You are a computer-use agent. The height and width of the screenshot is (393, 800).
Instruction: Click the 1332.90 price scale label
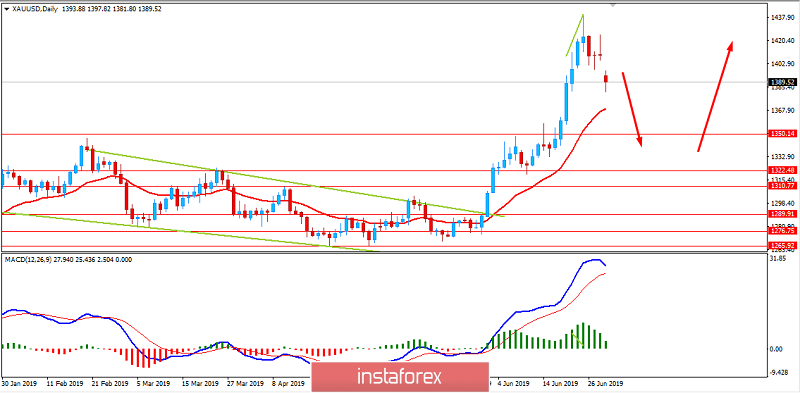click(784, 157)
